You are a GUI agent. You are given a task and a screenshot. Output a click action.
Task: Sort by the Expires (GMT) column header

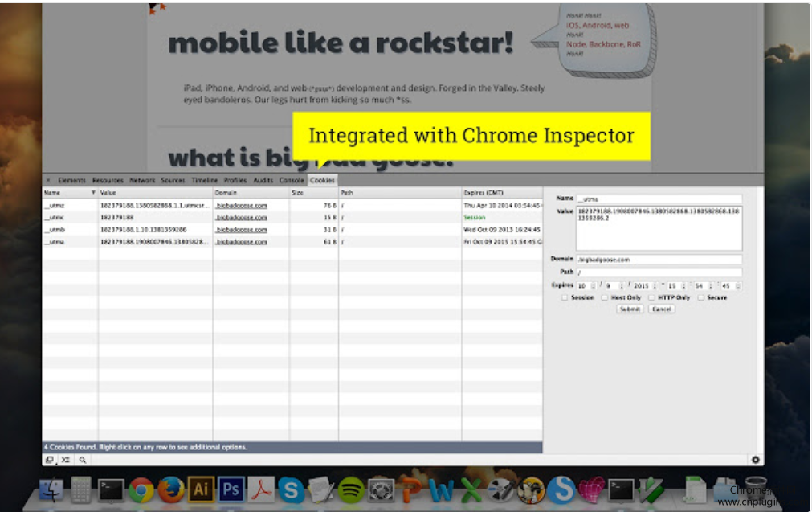502,193
